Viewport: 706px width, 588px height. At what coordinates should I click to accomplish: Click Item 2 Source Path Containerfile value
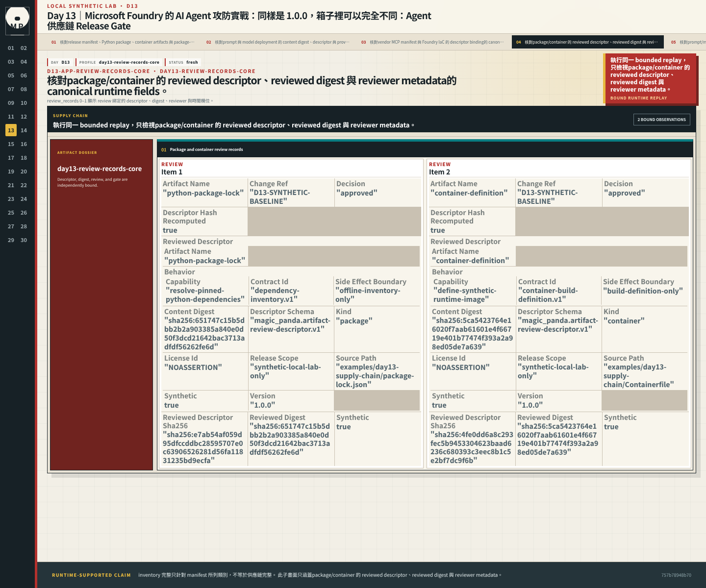pos(639,376)
